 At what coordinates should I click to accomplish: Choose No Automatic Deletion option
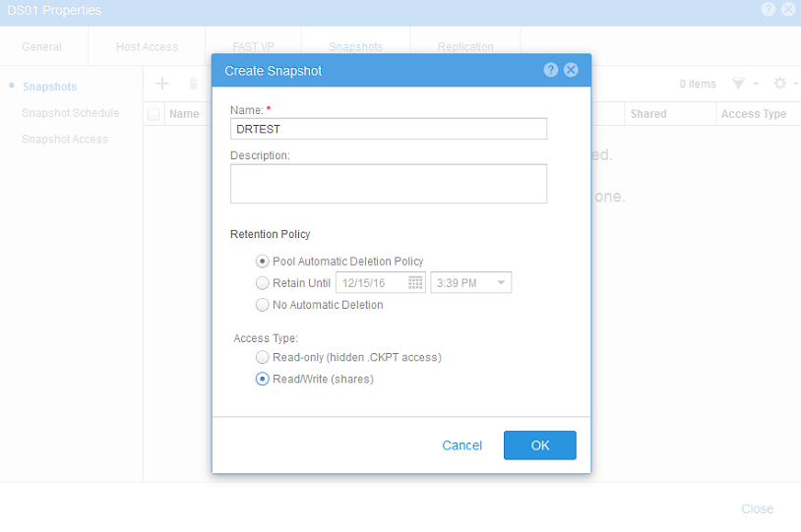click(262, 305)
